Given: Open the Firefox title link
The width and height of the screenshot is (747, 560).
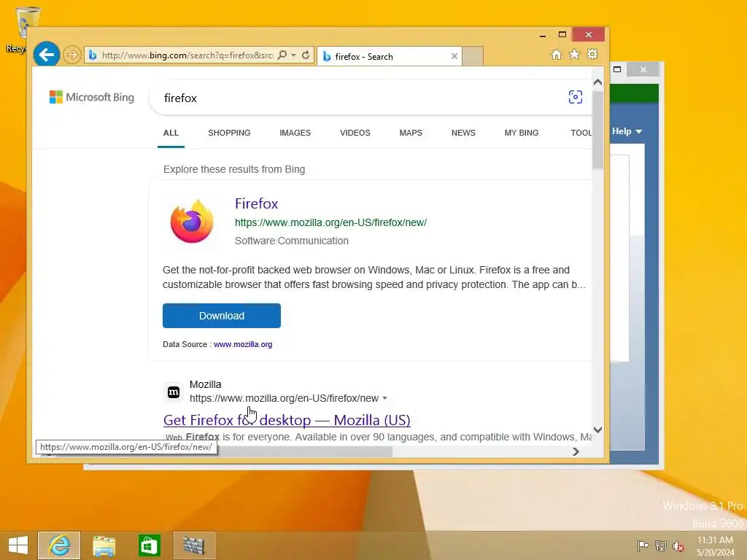Looking at the screenshot, I should [x=256, y=203].
